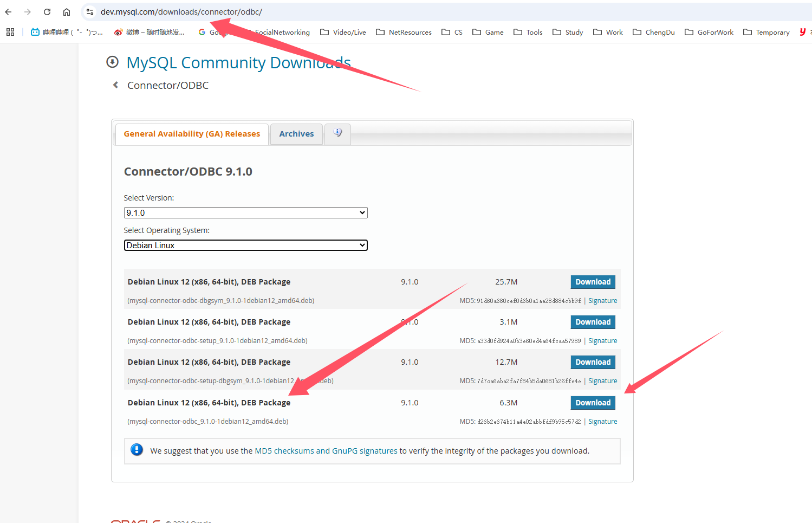Download the 6.3M mysql-connector-odbc DEB package
Screen dimensions: 812x523
point(593,403)
